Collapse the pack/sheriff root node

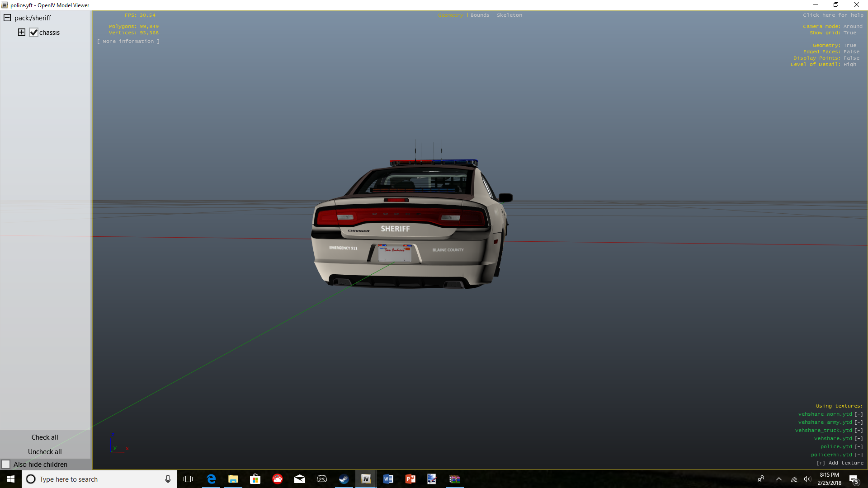7,18
